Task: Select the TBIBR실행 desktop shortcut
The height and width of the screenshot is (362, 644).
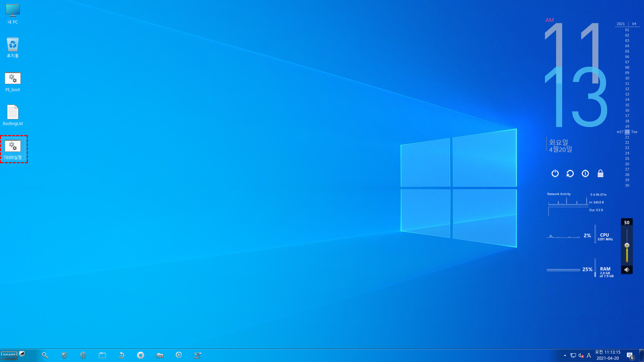Action: coord(13,149)
